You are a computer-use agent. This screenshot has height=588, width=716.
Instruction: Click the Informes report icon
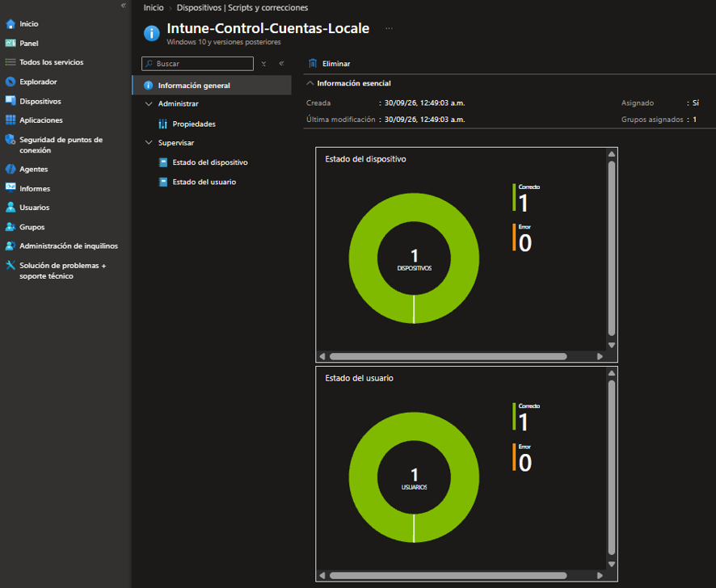11,188
